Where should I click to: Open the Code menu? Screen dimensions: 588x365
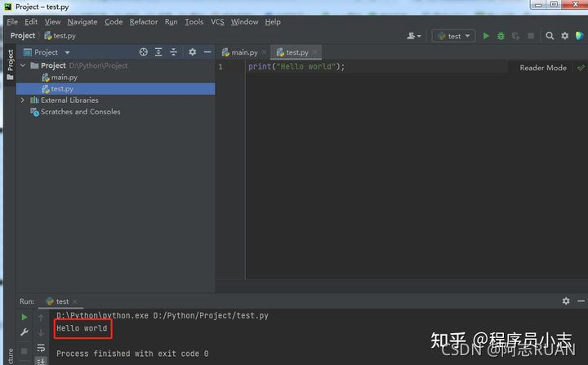pos(114,22)
